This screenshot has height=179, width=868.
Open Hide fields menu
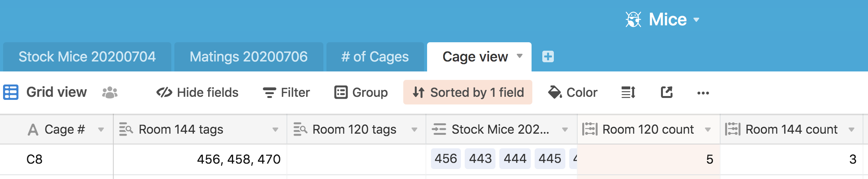(197, 93)
